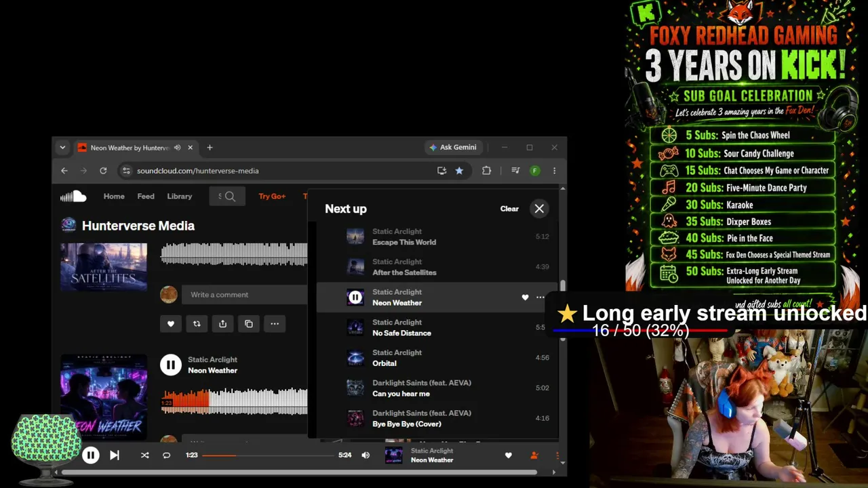Toggle like on player bar Neon Weather
The width and height of the screenshot is (868, 488).
pos(509,455)
